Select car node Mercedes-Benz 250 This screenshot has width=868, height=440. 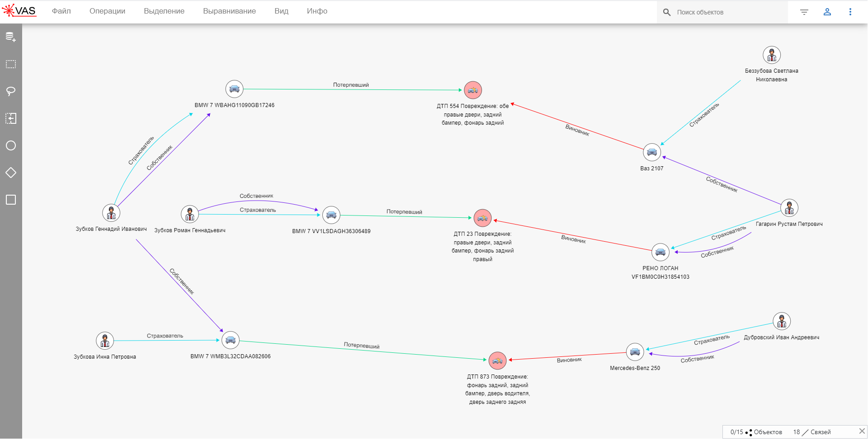click(x=635, y=352)
